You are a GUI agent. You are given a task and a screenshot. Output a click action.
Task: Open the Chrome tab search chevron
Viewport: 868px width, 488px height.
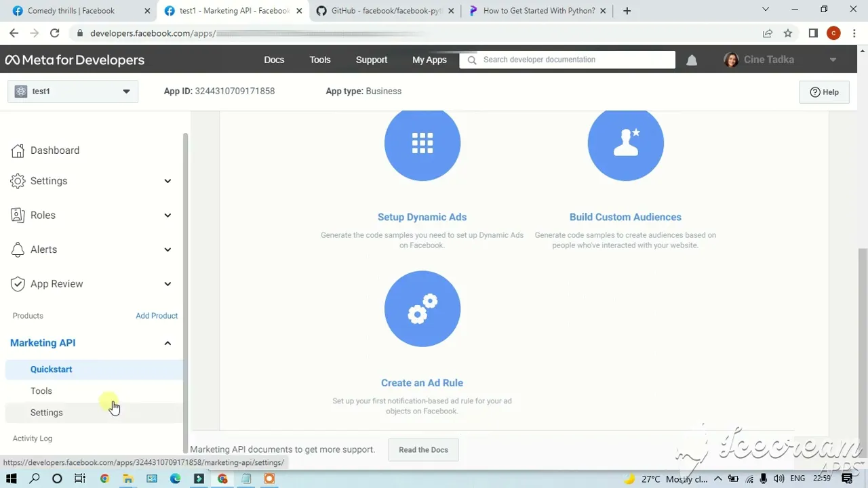[x=766, y=10]
